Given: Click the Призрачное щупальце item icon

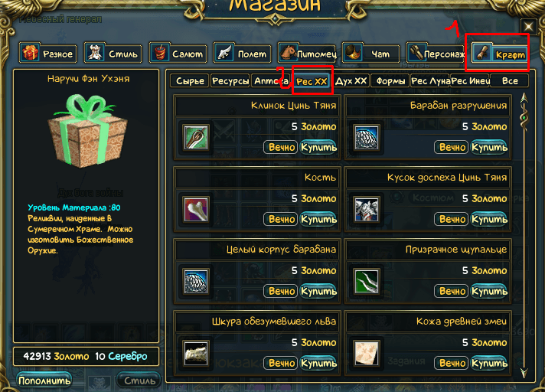Looking at the screenshot, I should [x=367, y=282].
